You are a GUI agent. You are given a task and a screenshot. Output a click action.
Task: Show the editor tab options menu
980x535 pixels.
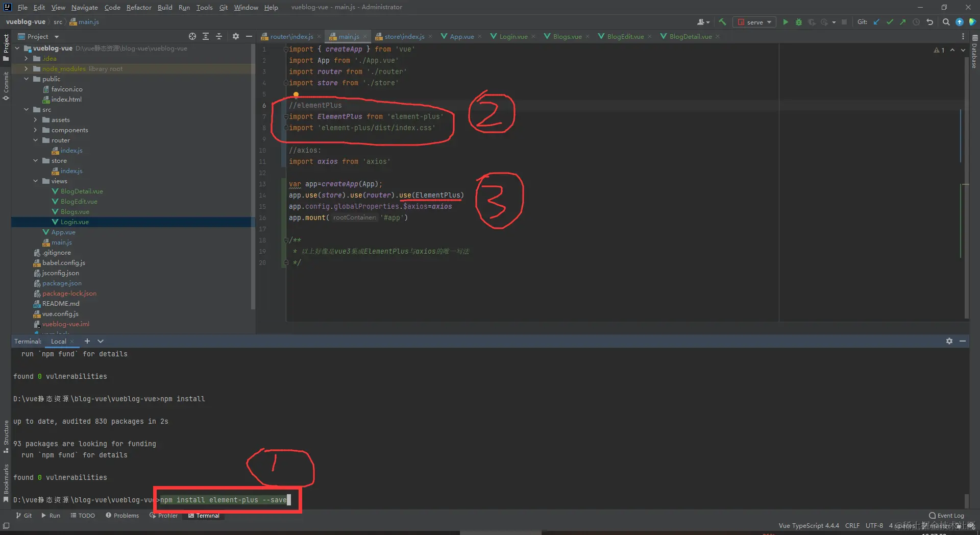[963, 36]
